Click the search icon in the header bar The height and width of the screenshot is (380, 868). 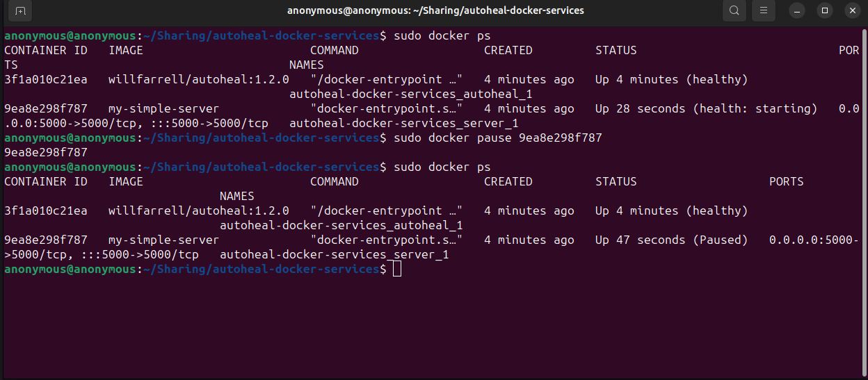[734, 11]
